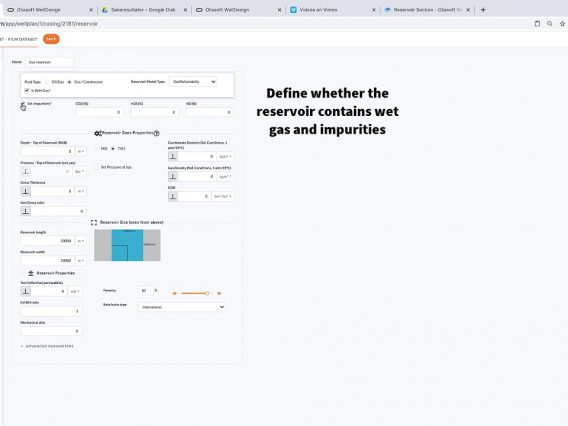Enable the Set Pressure at top checkbox

pos(96,167)
